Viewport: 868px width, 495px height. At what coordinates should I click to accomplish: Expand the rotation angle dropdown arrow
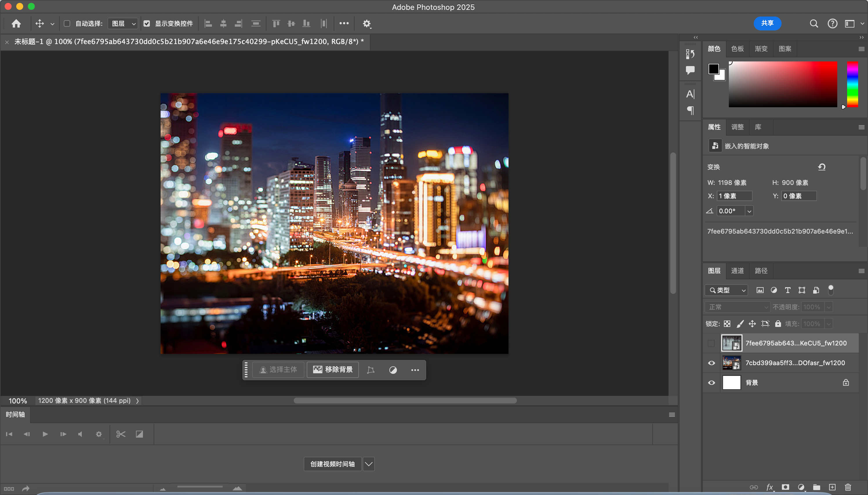749,211
